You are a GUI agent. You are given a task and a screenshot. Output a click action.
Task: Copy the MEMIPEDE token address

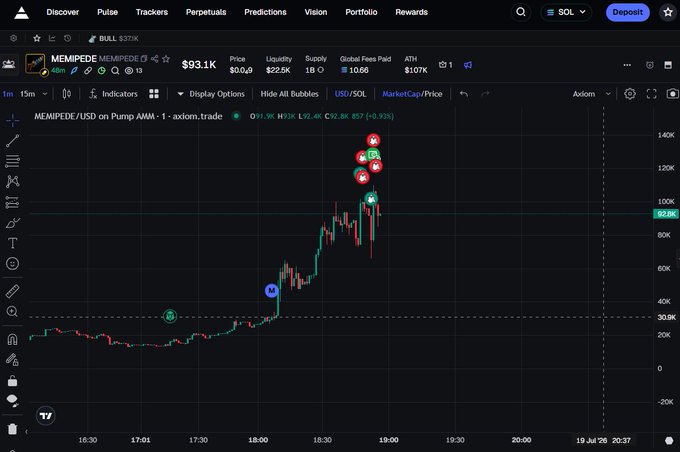pos(144,59)
